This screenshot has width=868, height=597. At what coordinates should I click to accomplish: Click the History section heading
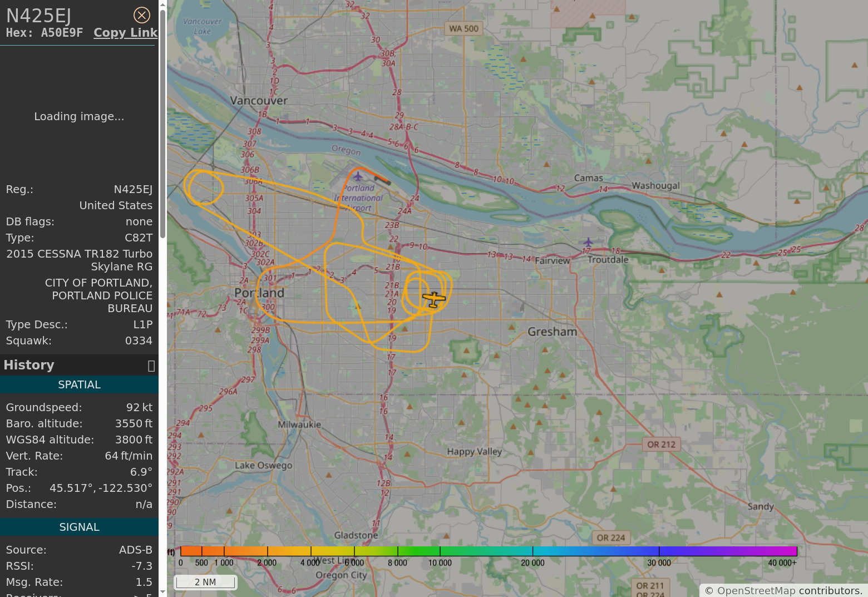(29, 366)
